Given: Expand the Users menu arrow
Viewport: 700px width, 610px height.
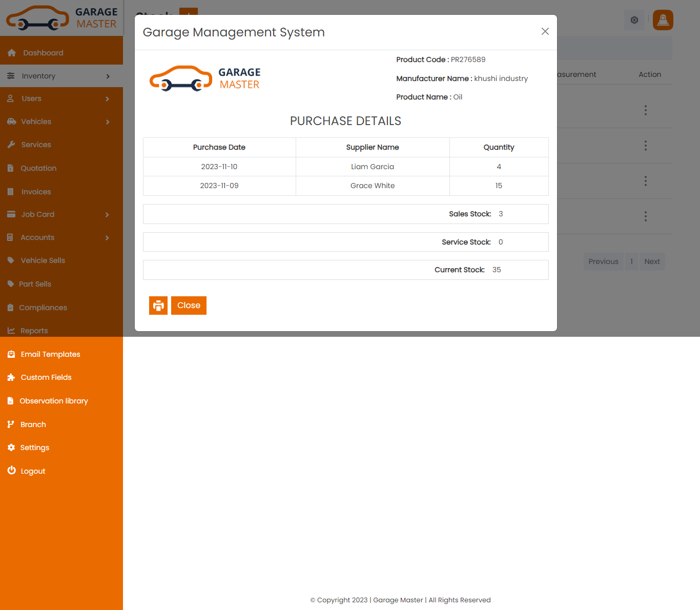Looking at the screenshot, I should 108,99.
